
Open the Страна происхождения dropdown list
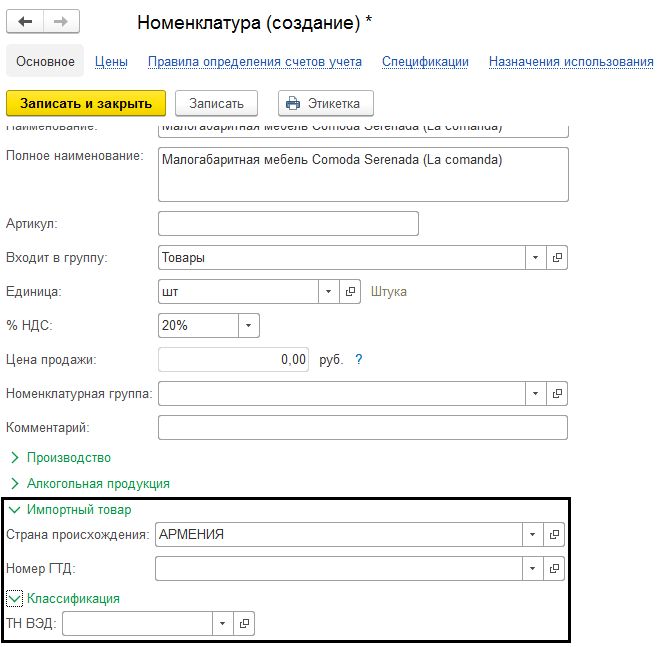click(532, 534)
